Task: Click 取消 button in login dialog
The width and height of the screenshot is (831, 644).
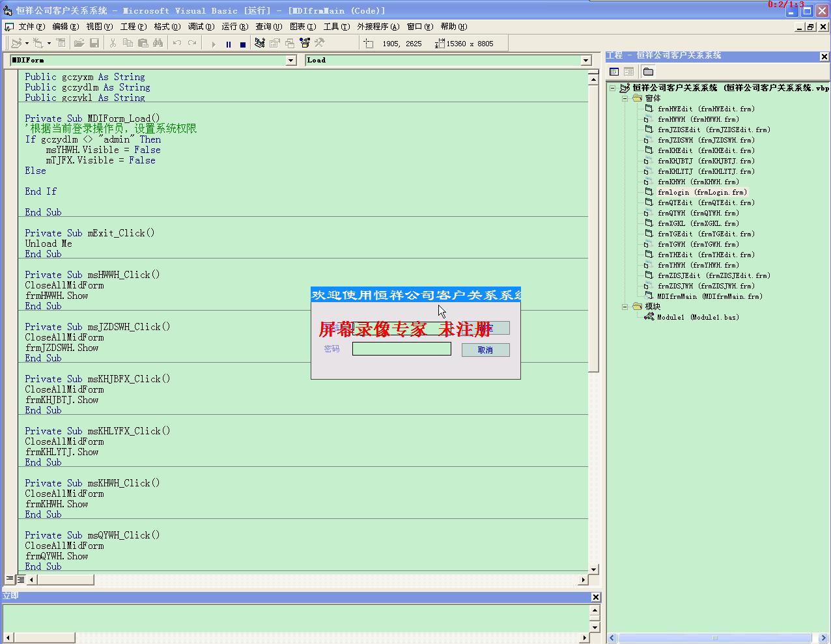Action: coord(485,350)
